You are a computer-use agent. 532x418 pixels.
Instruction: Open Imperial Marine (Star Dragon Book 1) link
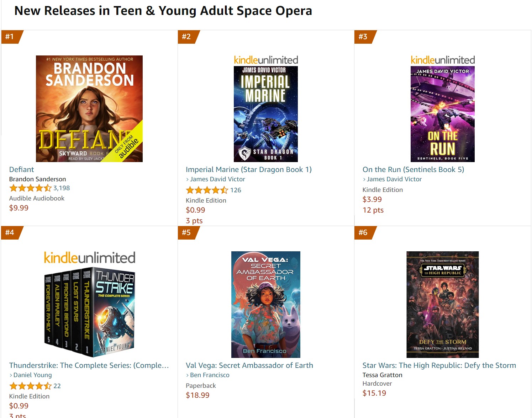248,170
